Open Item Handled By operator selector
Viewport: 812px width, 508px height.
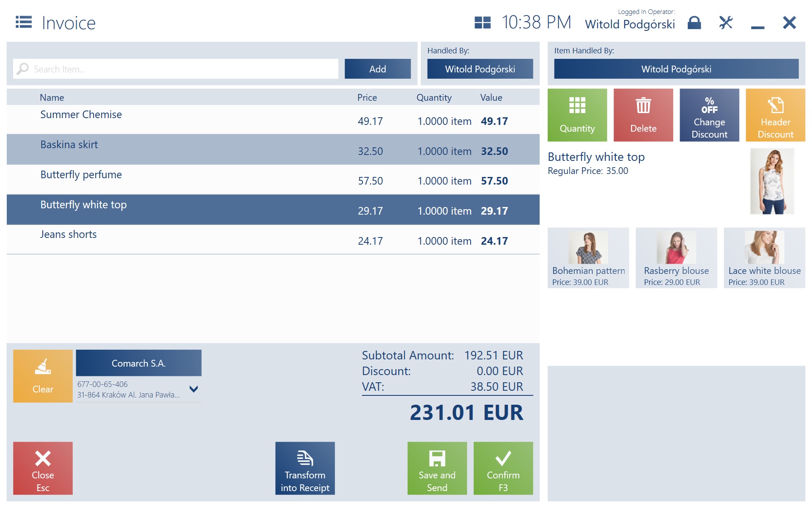(676, 69)
